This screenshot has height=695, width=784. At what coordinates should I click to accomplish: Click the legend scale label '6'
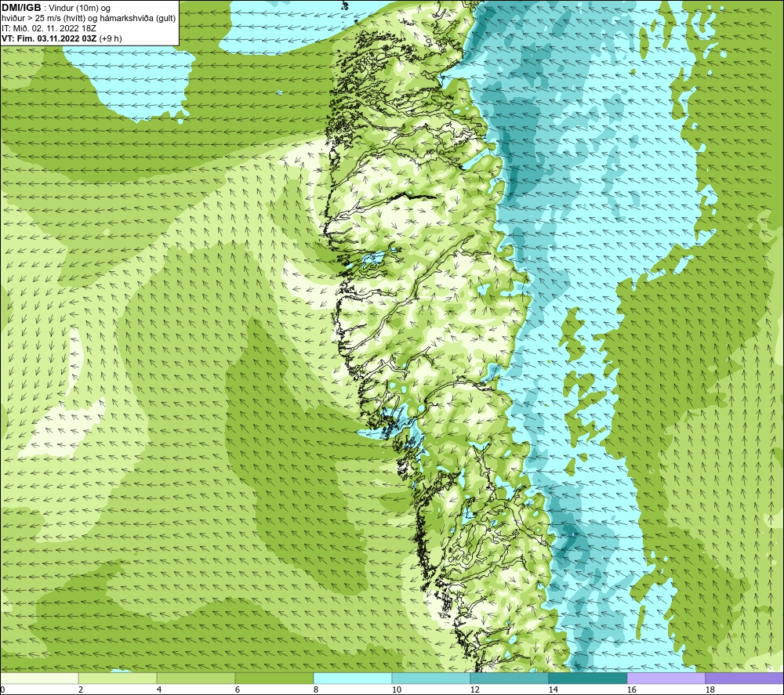click(238, 690)
